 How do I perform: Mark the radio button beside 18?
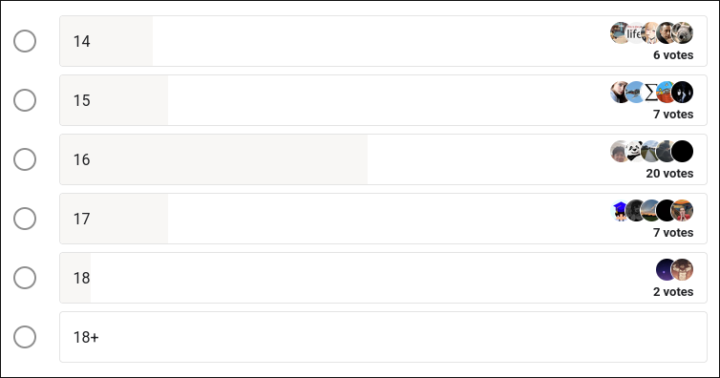tap(25, 278)
